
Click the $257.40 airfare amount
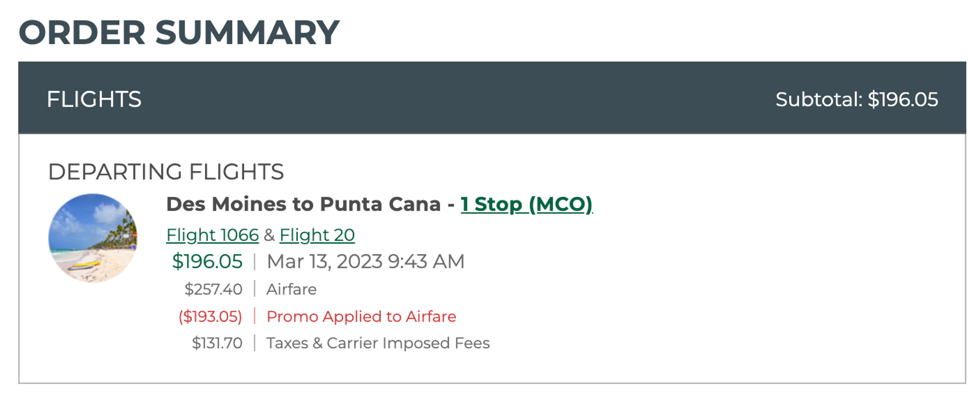click(213, 289)
